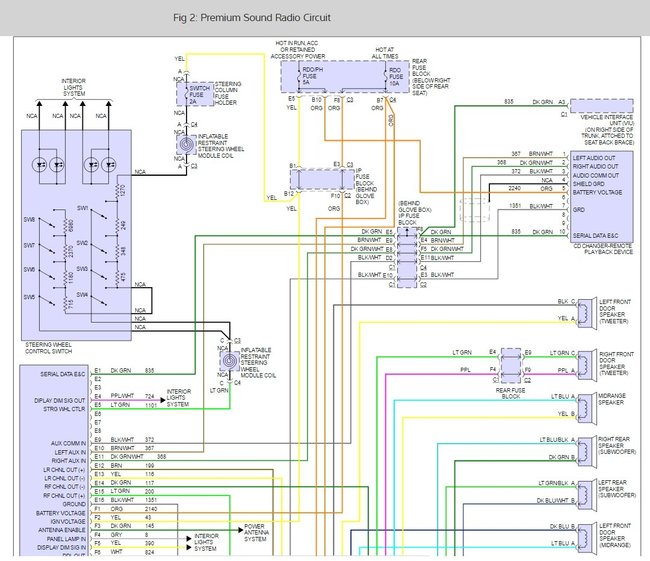Image resolution: width=650 pixels, height=561 pixels.
Task: Click the LEFT AUX IN radio pin label
Action: coord(70,452)
